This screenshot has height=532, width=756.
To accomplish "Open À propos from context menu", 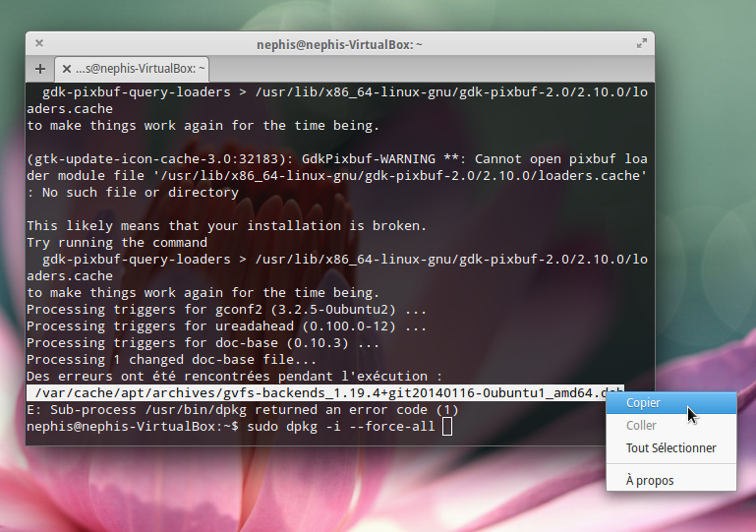I will (x=671, y=481).
